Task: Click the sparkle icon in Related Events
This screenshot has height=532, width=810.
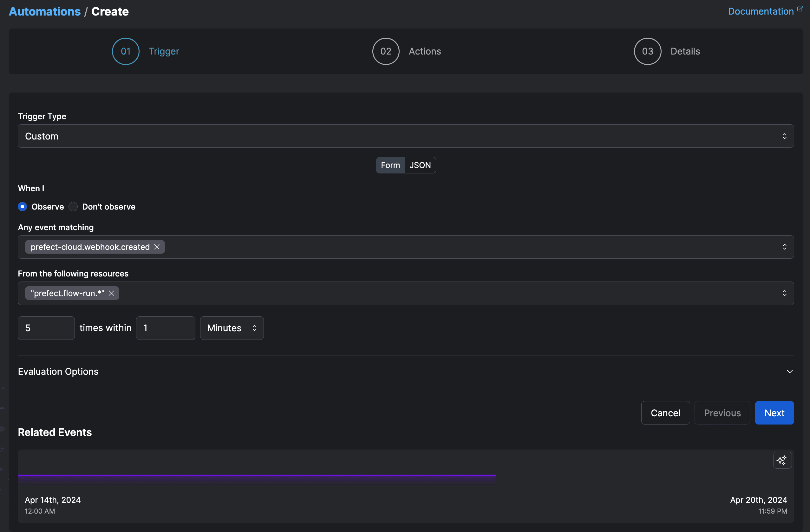Action: click(x=782, y=460)
